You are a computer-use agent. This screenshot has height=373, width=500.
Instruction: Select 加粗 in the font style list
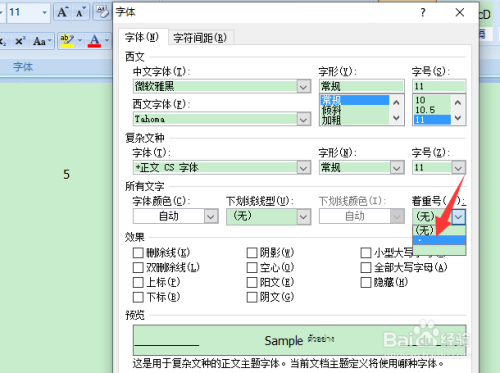point(355,119)
